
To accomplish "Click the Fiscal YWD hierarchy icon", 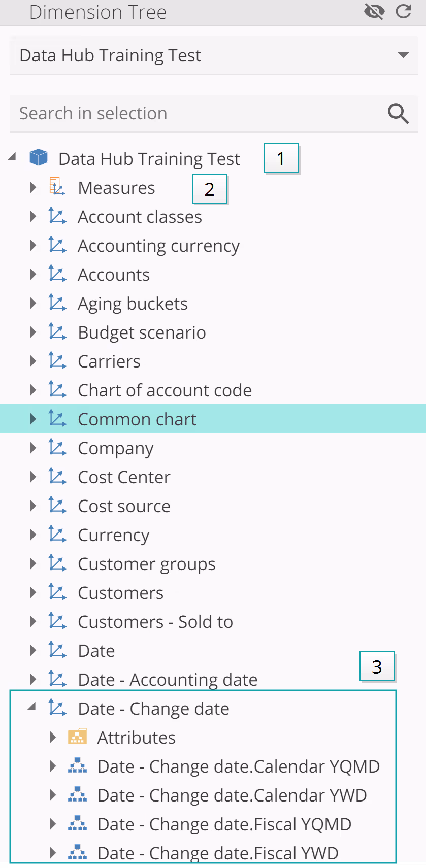I will coord(77,853).
